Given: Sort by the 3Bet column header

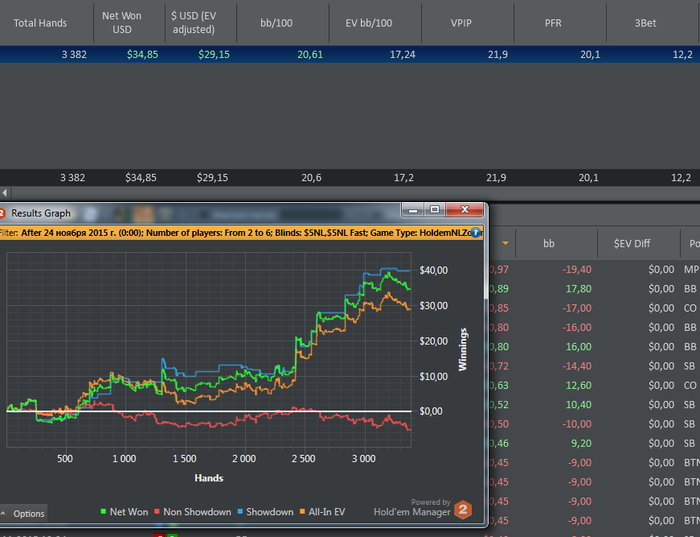Looking at the screenshot, I should click(x=653, y=23).
